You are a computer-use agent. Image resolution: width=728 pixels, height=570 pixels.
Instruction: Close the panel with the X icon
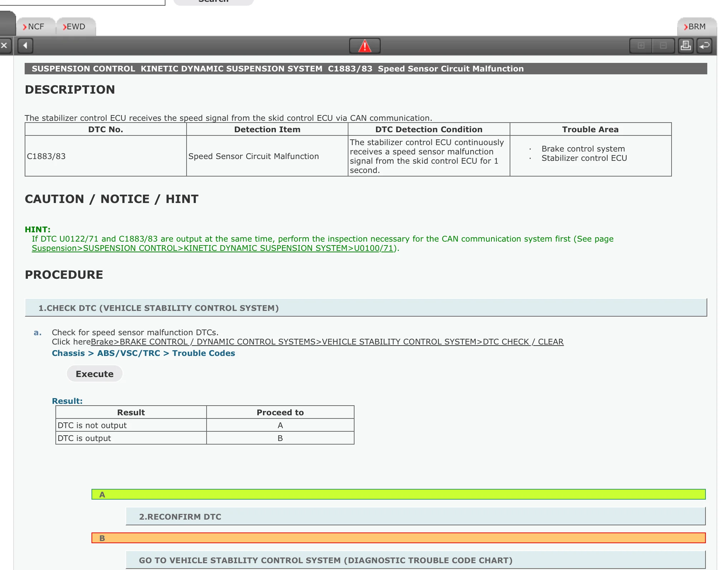click(4, 46)
